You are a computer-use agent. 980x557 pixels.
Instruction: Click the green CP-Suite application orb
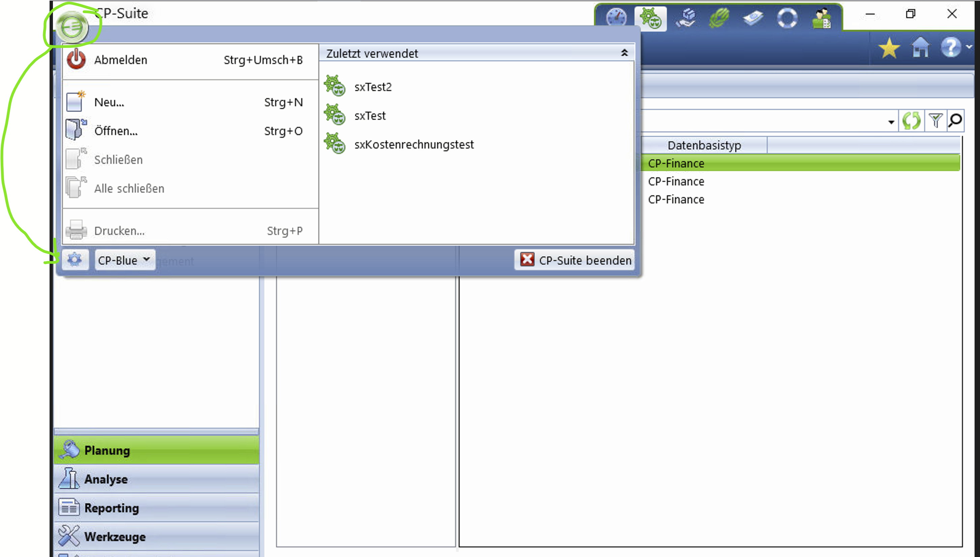(72, 27)
